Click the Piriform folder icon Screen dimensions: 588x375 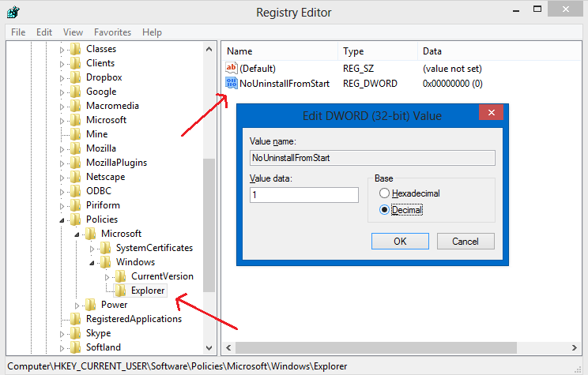(x=76, y=205)
